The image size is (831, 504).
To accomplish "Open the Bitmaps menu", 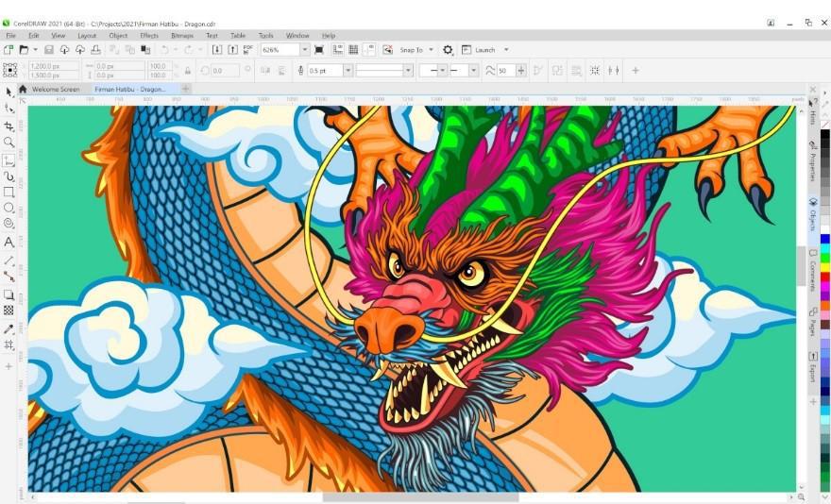I will point(181,36).
